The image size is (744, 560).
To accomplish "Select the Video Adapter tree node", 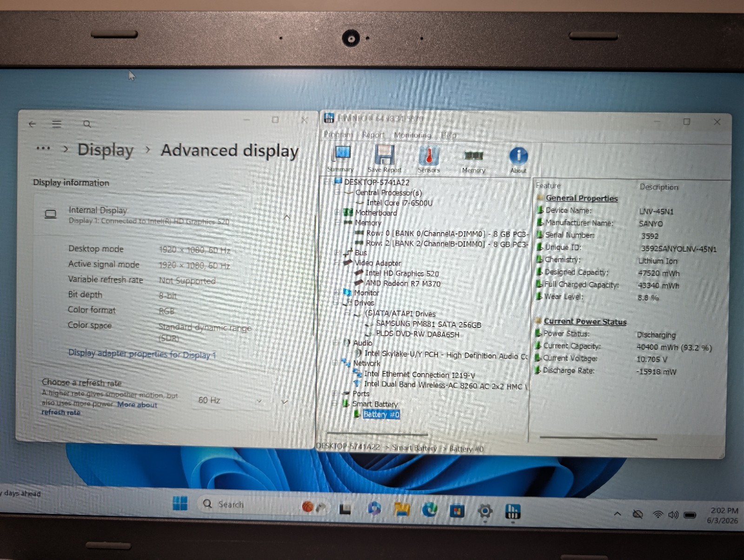I will pyautogui.click(x=378, y=262).
